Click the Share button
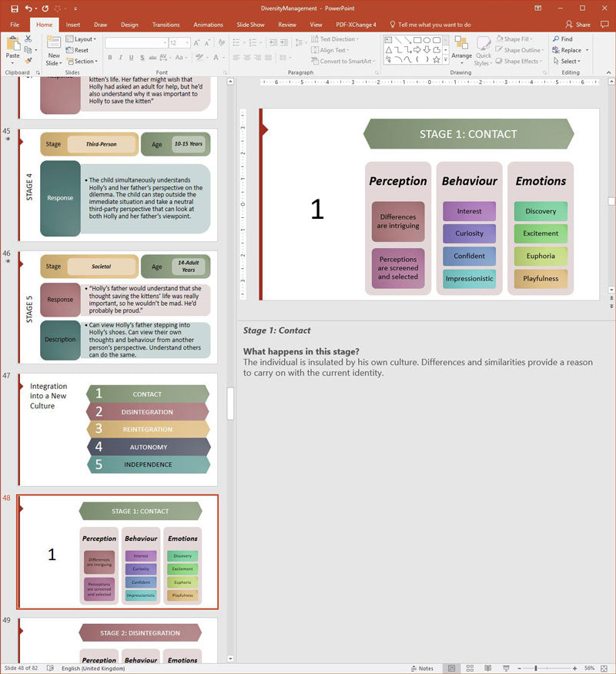Screen dimensions: 616x674 tap(577, 25)
